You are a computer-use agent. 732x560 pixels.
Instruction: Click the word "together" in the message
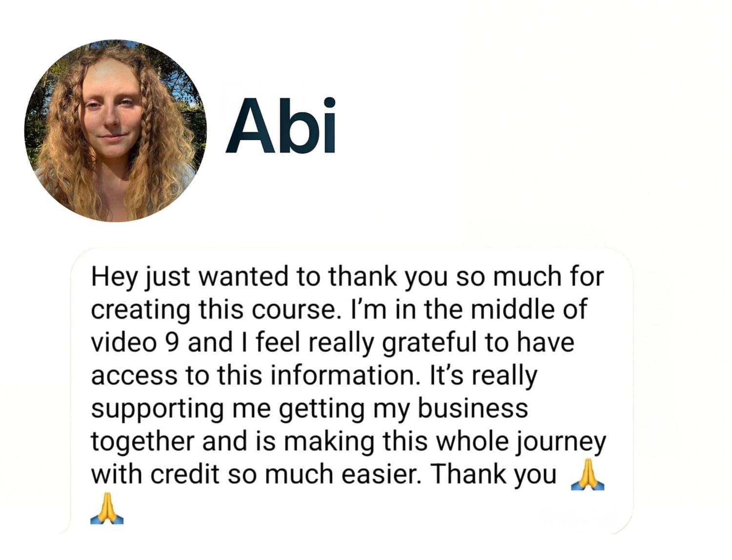tap(143, 441)
